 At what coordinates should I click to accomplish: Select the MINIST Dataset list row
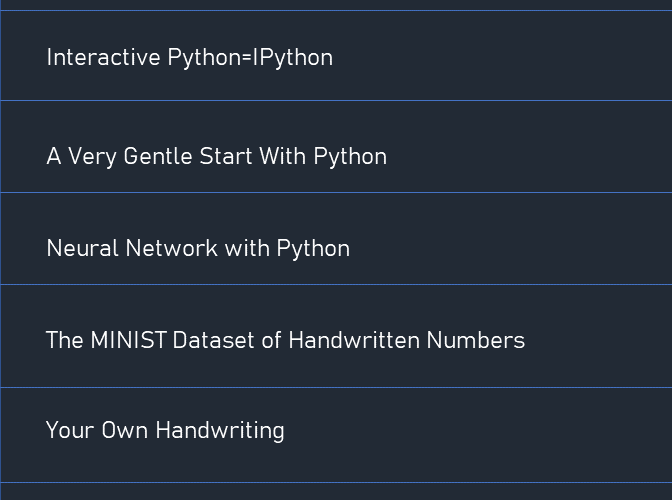[285, 341]
